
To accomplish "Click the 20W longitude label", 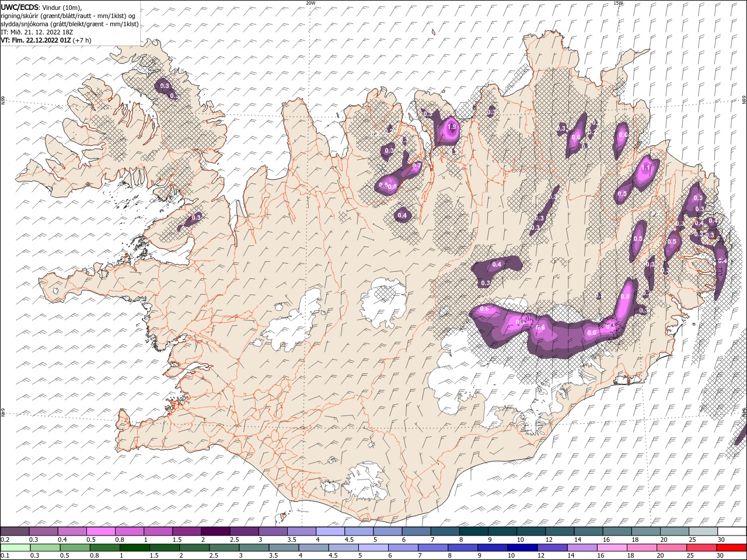I will (x=310, y=3).
